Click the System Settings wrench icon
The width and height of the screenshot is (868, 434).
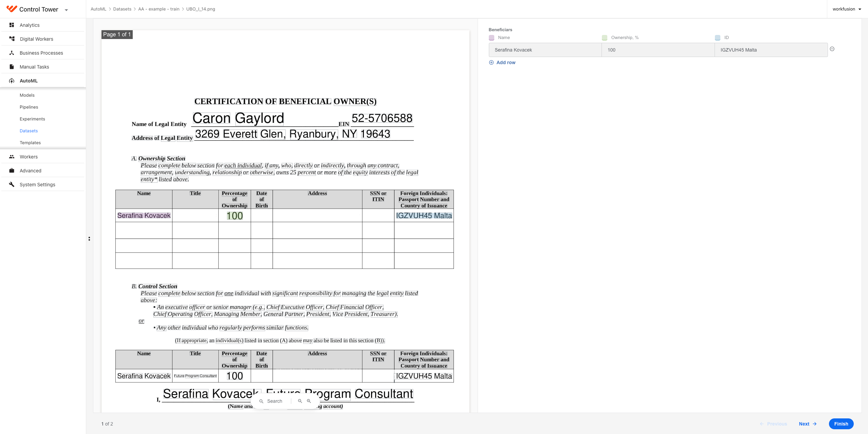[12, 184]
